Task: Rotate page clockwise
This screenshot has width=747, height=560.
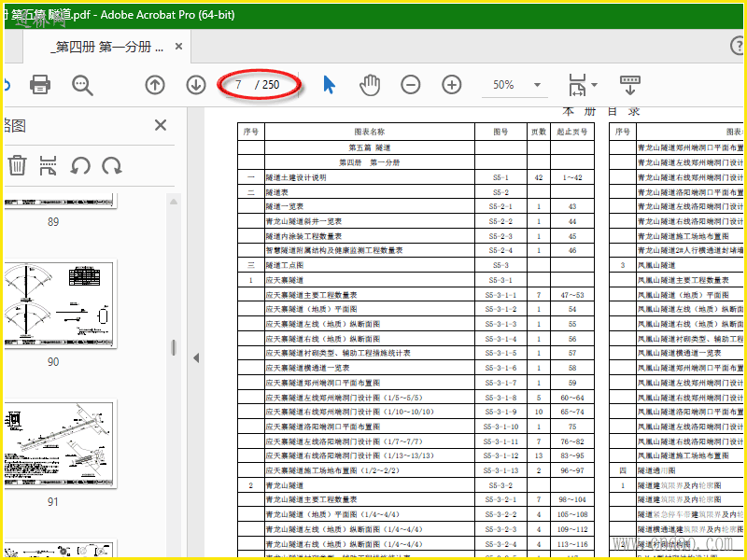Action: point(112,166)
